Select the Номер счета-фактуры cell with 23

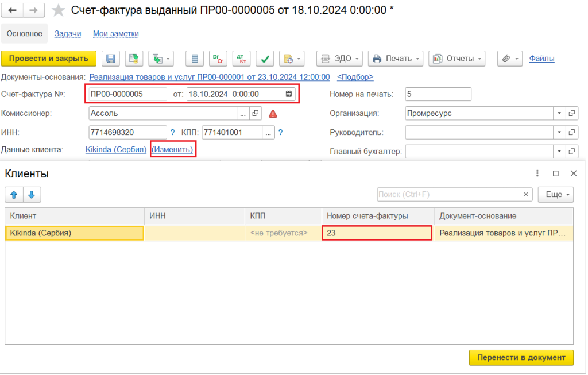377,233
